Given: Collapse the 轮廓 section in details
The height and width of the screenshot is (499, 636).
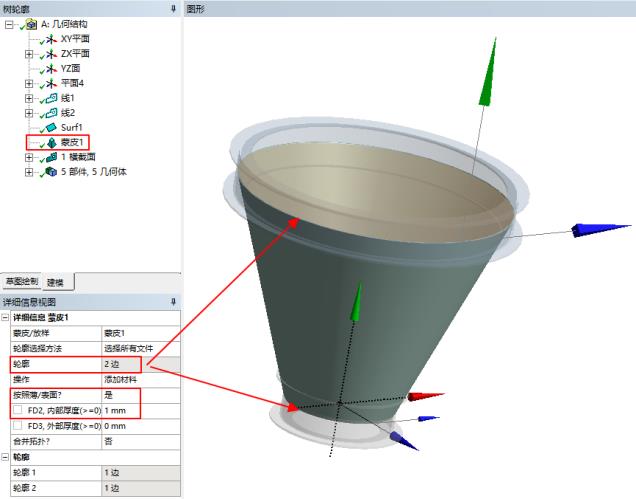Looking at the screenshot, I should pos(6,455).
